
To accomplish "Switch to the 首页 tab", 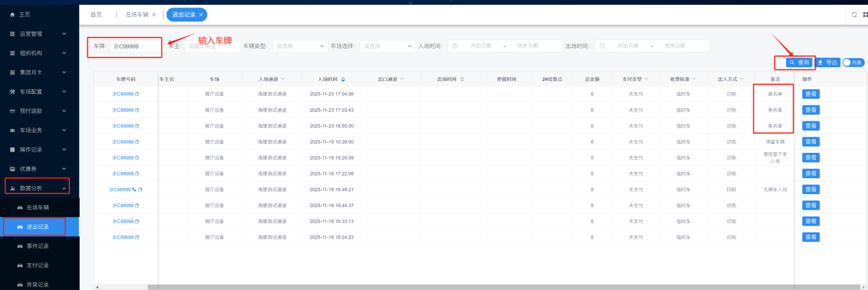I will coord(96,14).
